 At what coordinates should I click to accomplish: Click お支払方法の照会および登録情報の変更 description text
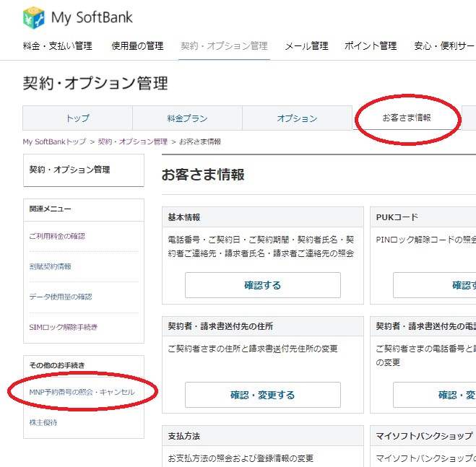241,458
